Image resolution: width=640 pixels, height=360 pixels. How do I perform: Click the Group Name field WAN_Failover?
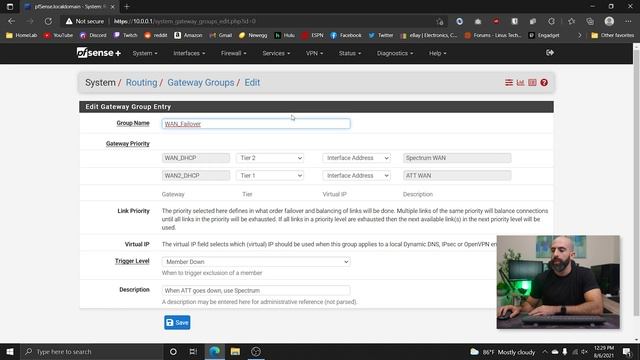pyautogui.click(x=256, y=124)
